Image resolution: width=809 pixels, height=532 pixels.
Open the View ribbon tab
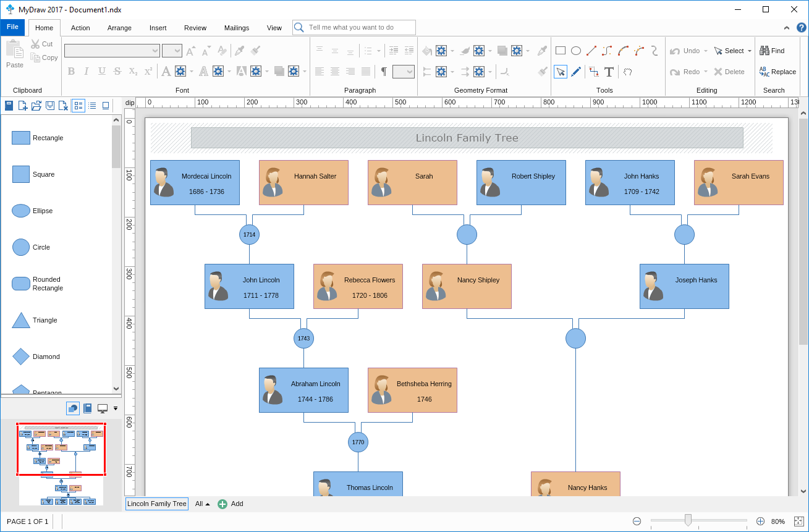tap(274, 28)
